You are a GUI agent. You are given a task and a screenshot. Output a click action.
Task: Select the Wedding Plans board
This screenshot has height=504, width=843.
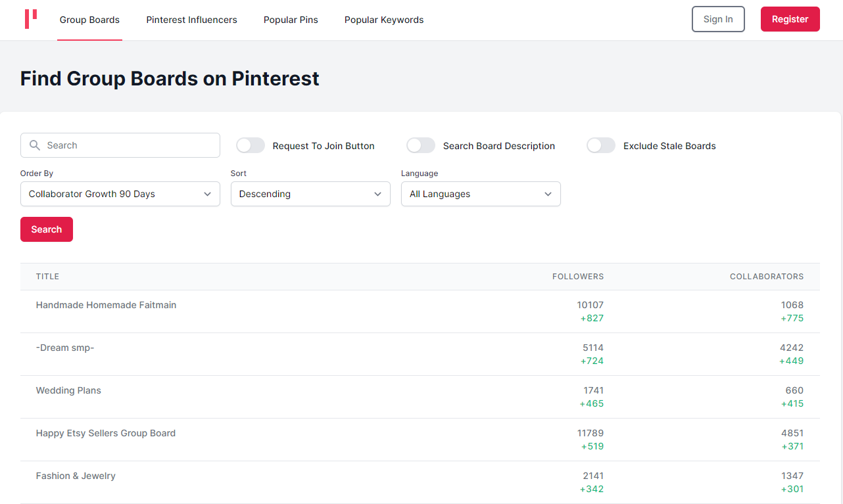click(68, 390)
